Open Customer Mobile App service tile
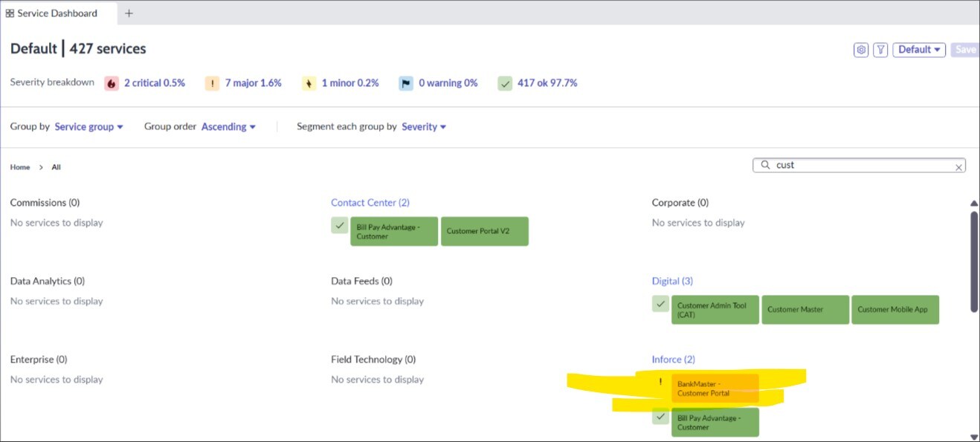Screen dimensions: 980x442 point(895,310)
